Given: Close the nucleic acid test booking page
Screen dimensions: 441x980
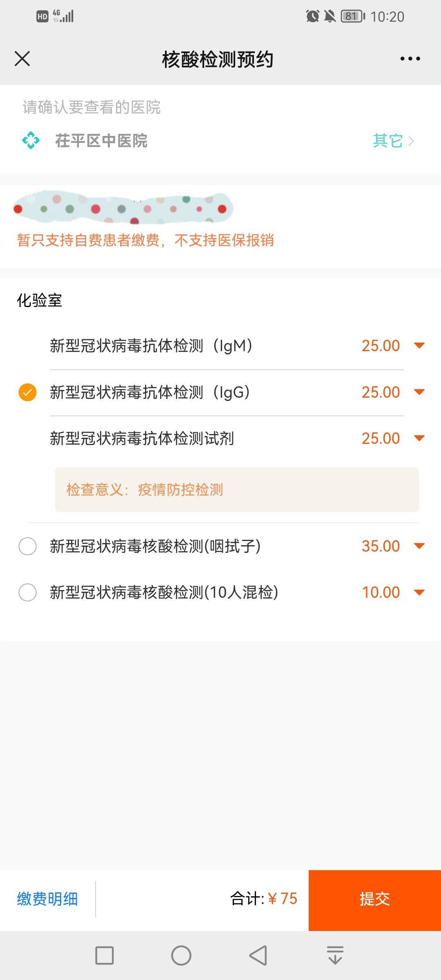Looking at the screenshot, I should pos(22,59).
